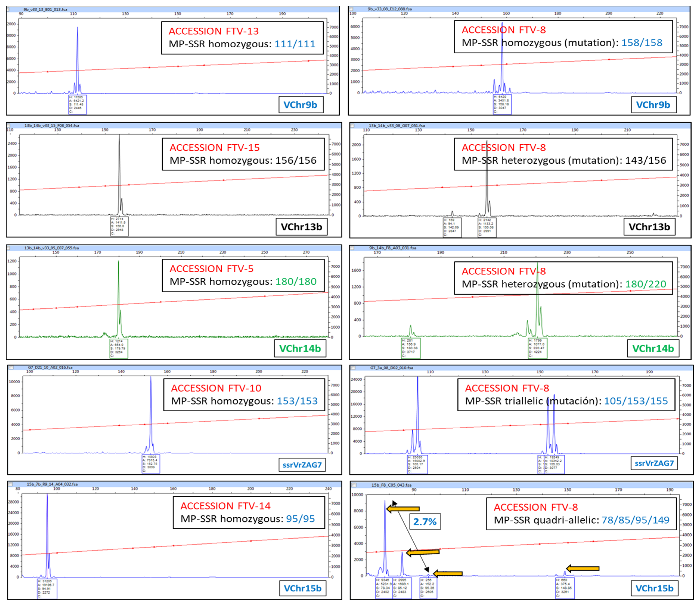Click the FTV-8 triallelic 105/153/155 annotation

point(566,395)
